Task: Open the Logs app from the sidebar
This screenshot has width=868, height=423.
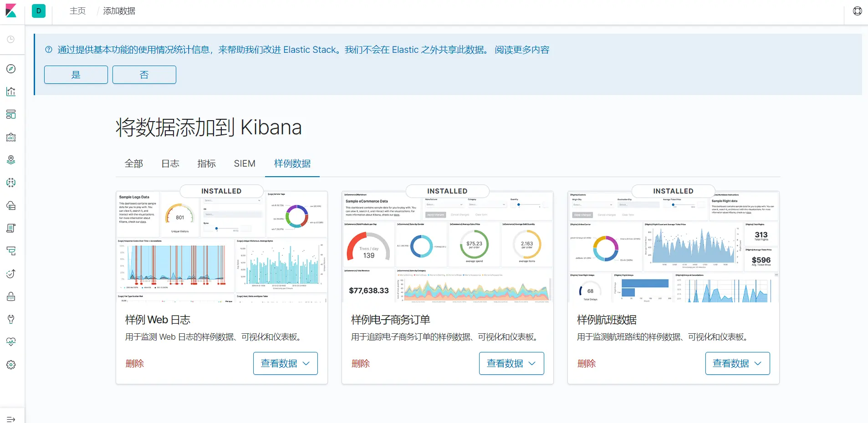Action: 11,228
